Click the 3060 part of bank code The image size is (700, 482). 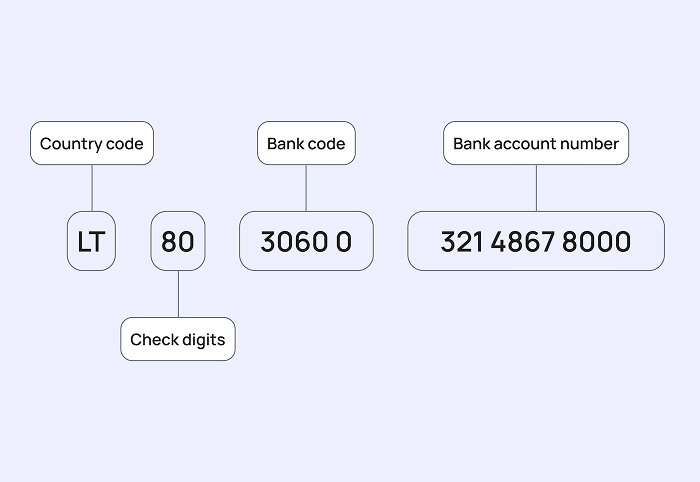tap(294, 241)
